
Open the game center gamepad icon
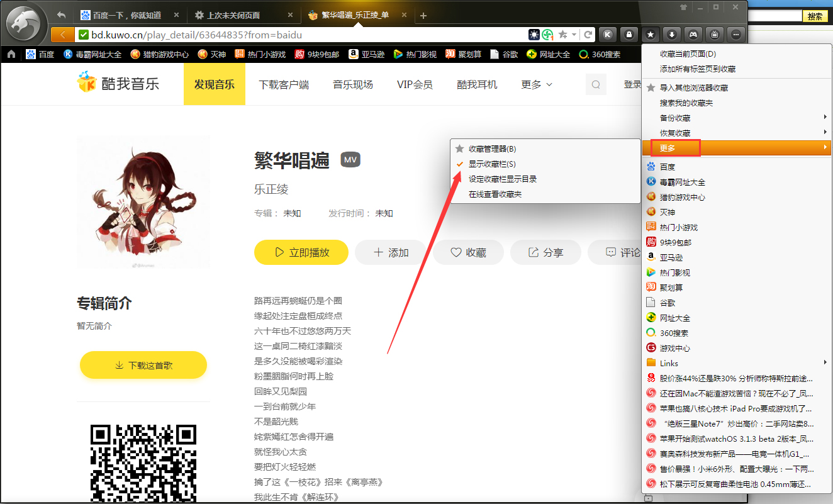694,35
